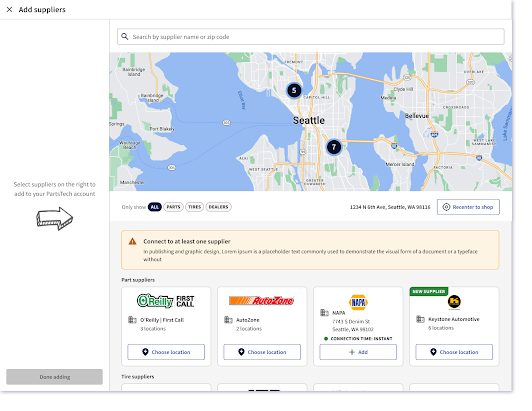The image size is (532, 411).
Task: Click building icon beside O'Reilly name
Action: [x=132, y=320]
